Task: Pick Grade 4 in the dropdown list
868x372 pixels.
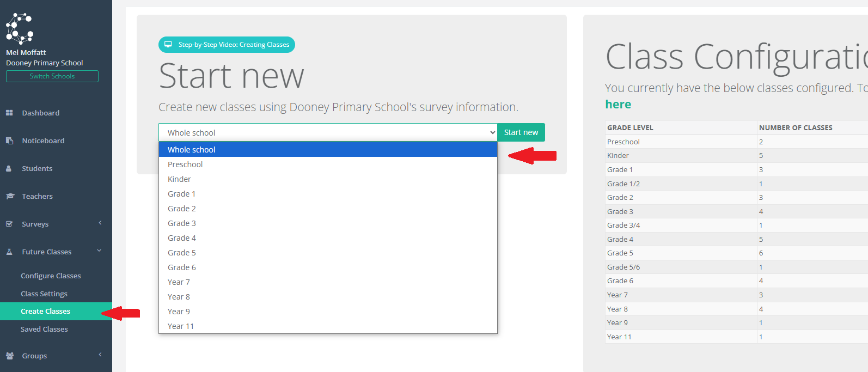Action: coord(328,238)
